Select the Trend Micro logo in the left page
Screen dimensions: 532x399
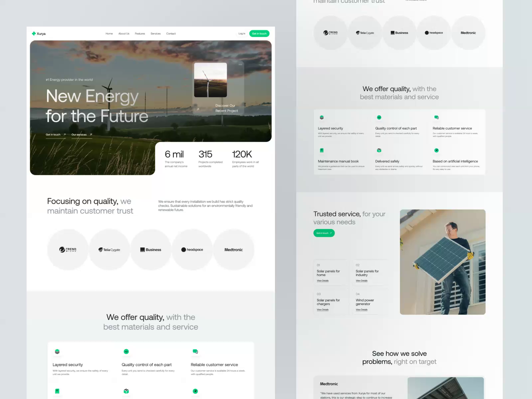[68, 250]
